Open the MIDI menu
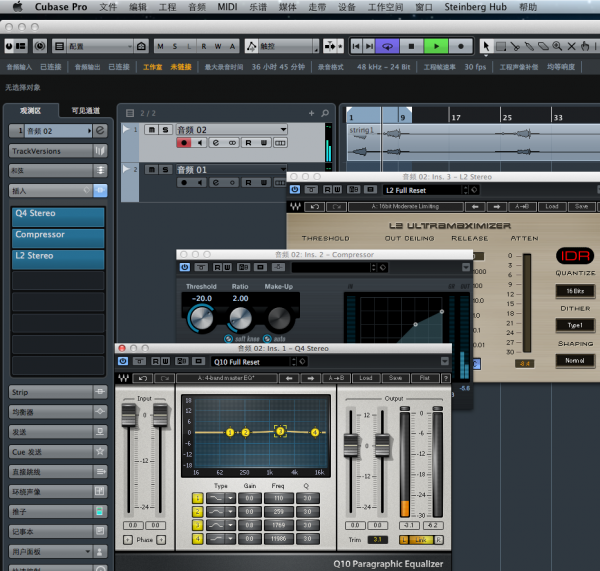600x571 pixels. (227, 7)
